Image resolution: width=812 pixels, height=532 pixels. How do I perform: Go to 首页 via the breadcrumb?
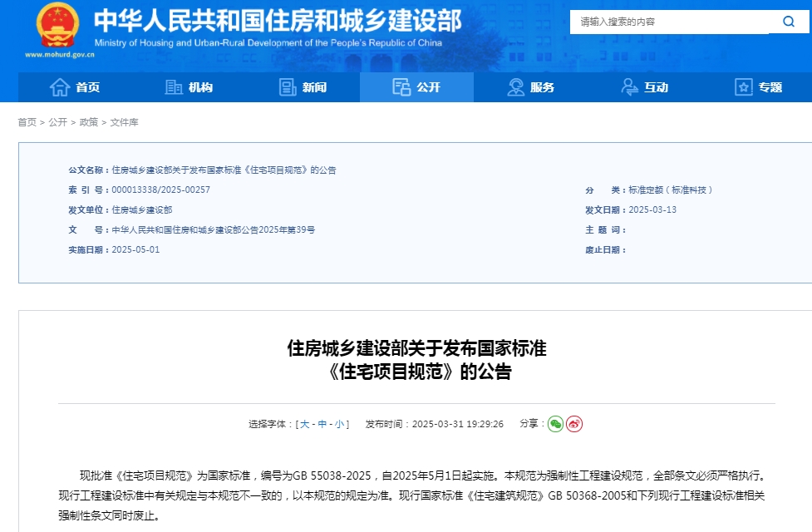[27, 121]
